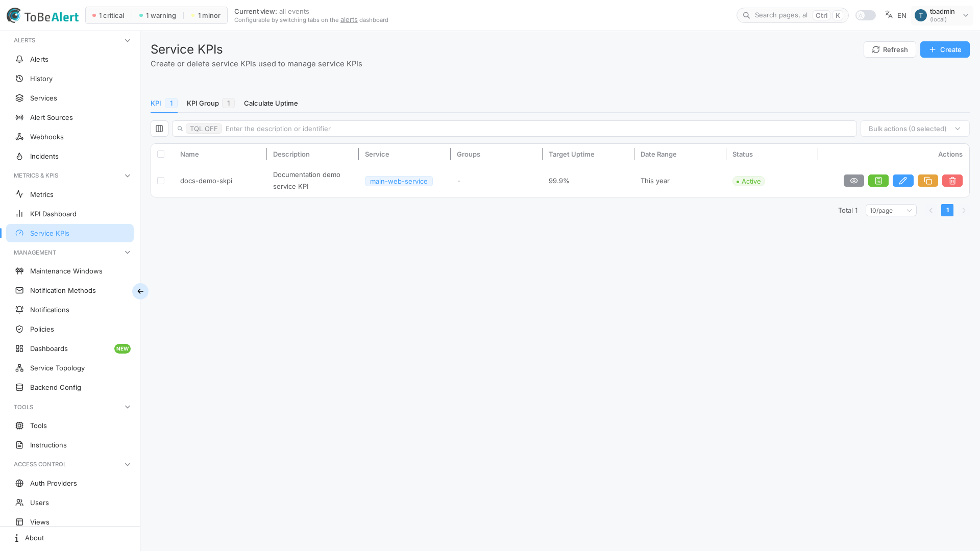This screenshot has width=980, height=551.
Task: Collapse the sidebar with the arrow button
Action: click(140, 291)
